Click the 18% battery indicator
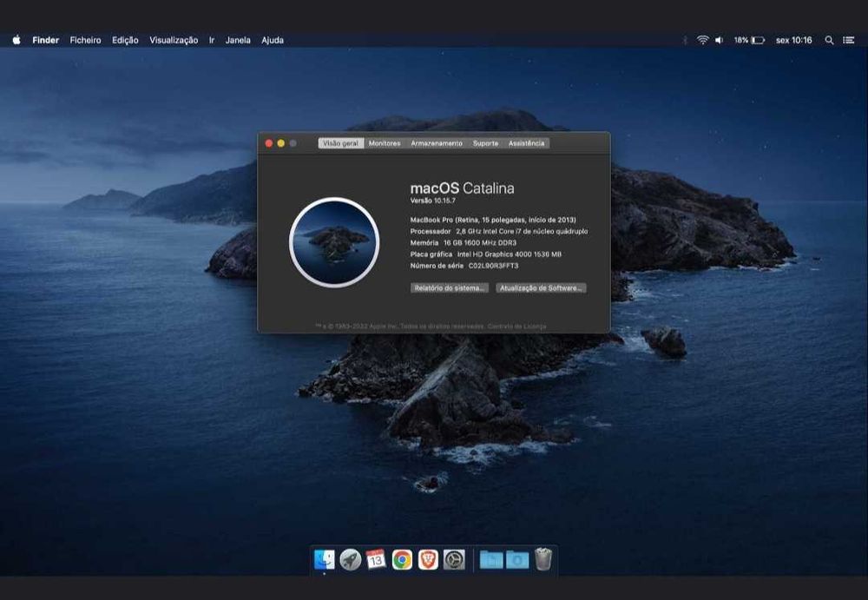The image size is (868, 600). click(749, 40)
